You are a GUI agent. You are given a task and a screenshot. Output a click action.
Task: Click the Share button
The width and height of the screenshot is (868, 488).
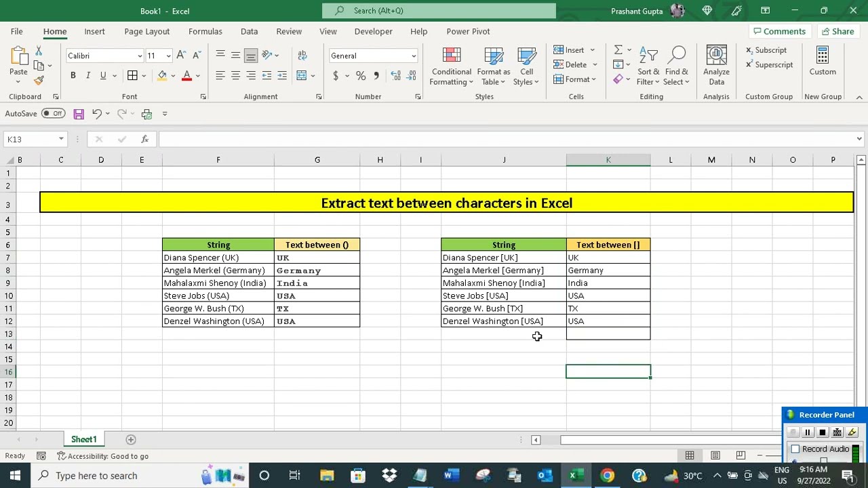click(x=837, y=31)
